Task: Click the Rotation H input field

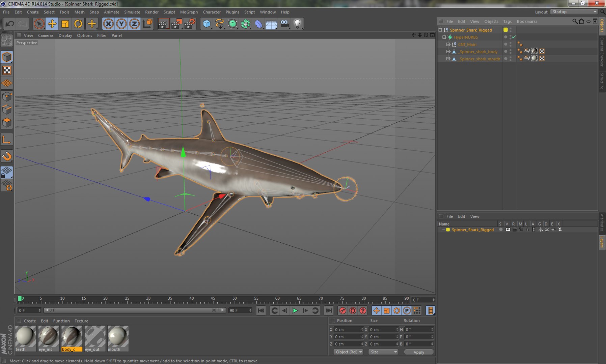Action: (419, 330)
